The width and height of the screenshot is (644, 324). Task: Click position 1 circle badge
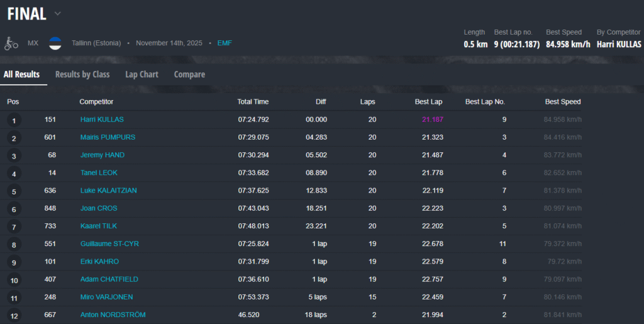pos(14,120)
